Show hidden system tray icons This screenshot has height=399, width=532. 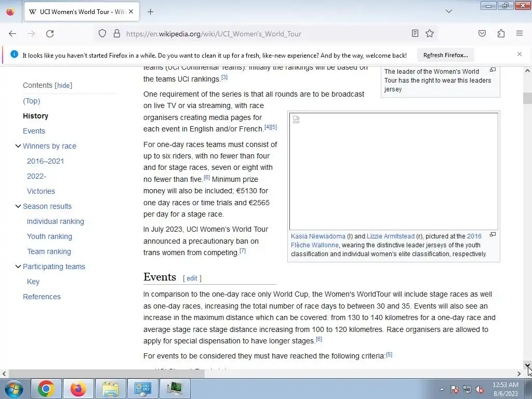[442, 389]
